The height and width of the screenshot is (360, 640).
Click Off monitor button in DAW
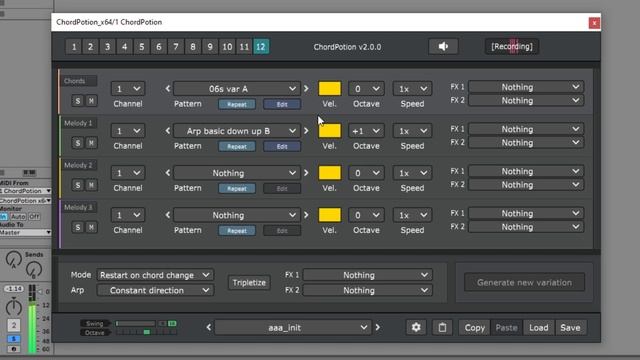(x=34, y=217)
